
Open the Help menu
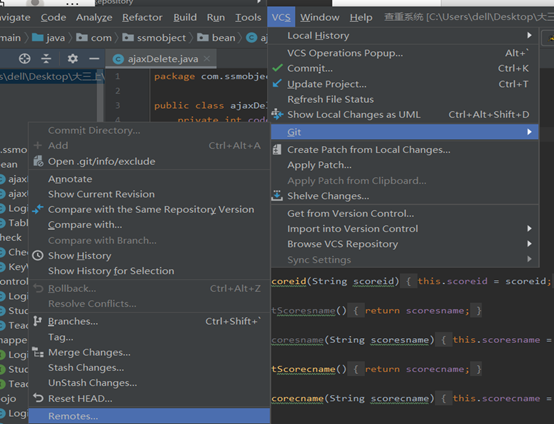click(x=361, y=17)
